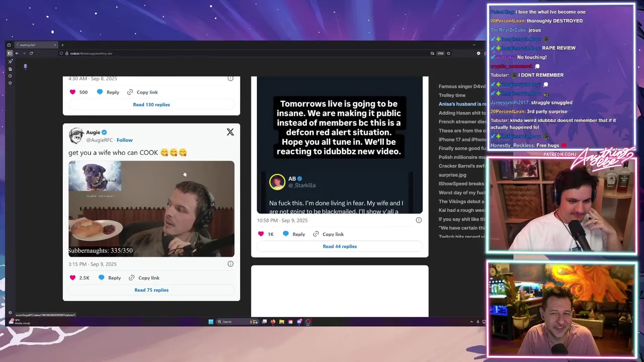Open info icon beside 3:15 PM Sep 9

pyautogui.click(x=230, y=263)
